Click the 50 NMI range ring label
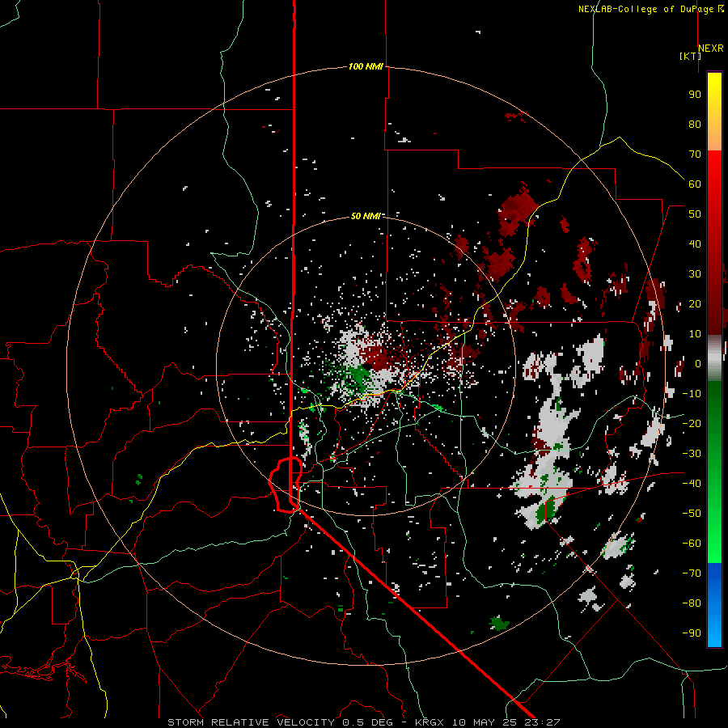 366,216
